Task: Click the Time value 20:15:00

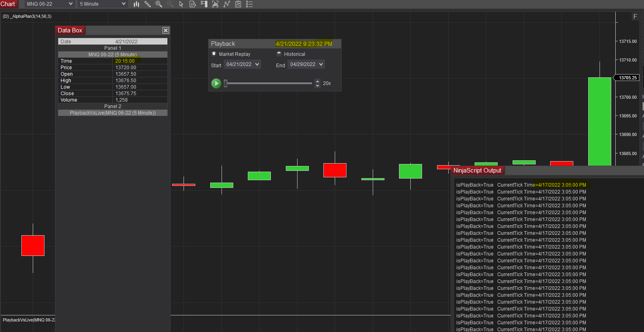Action: pyautogui.click(x=125, y=61)
